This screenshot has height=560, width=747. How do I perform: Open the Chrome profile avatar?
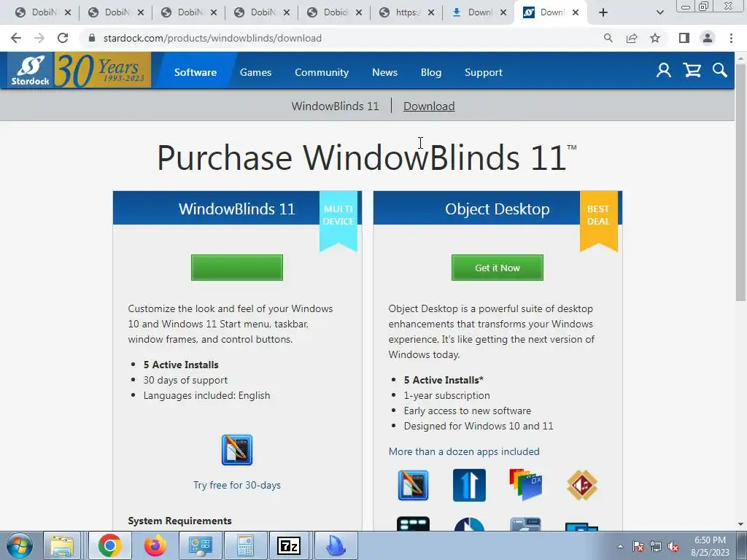(708, 38)
